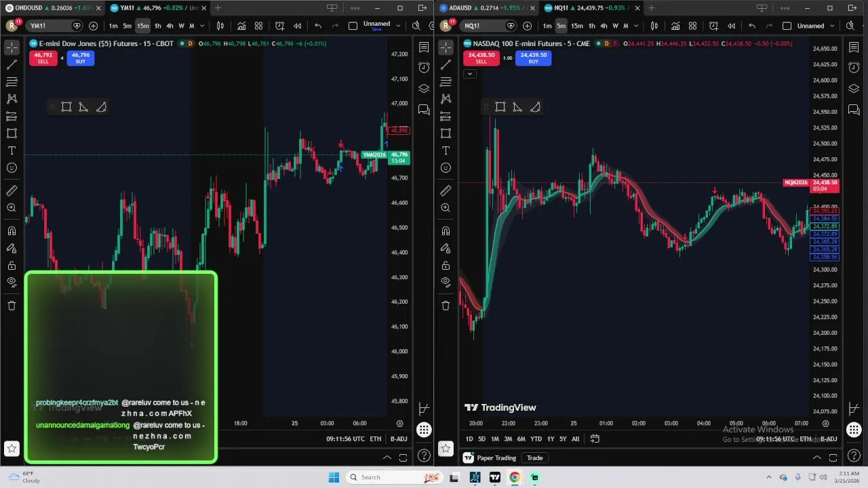Select 15m timeframe in left YM1! toolbar
This screenshot has height=488, width=868.
(142, 26)
